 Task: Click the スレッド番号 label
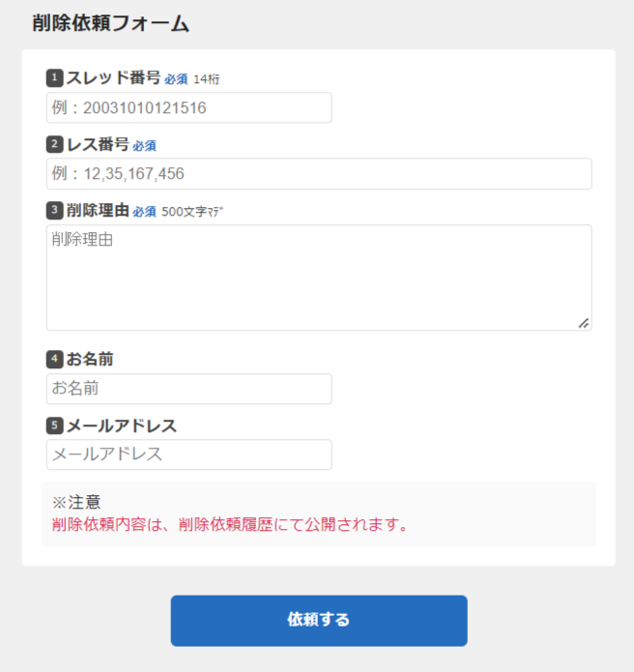pos(113,78)
